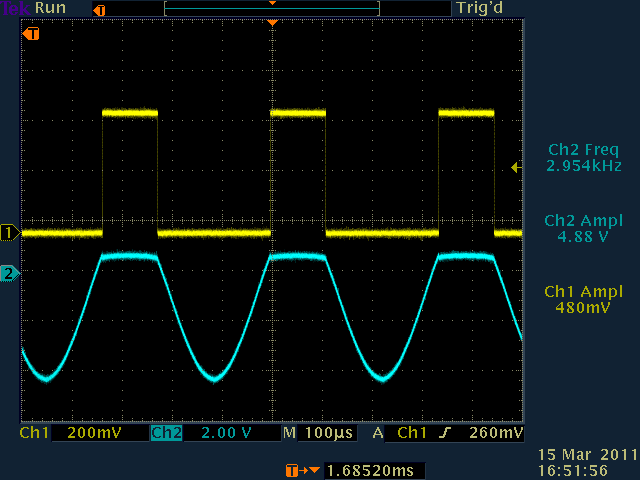This screenshot has width=640, height=480.
Task: Open the A Ch1 trigger source readout
Action: pyautogui.click(x=400, y=434)
